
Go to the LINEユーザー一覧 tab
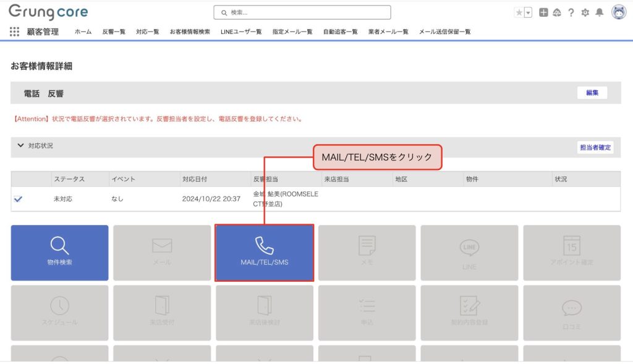241,32
